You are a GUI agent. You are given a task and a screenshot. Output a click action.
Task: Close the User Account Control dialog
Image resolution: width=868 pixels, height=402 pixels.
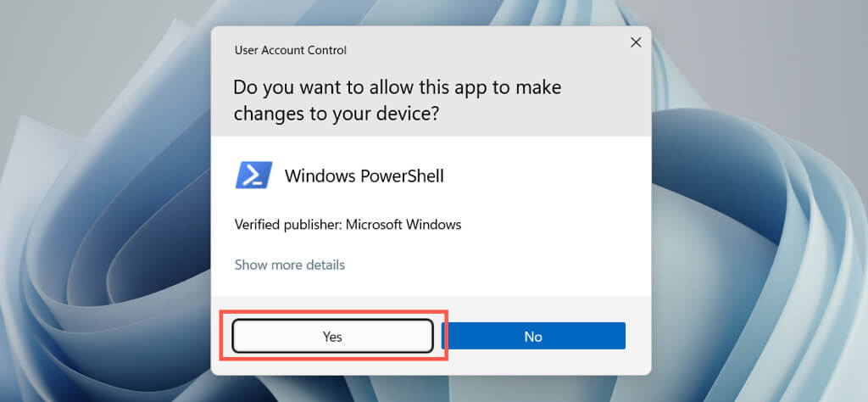click(x=636, y=42)
